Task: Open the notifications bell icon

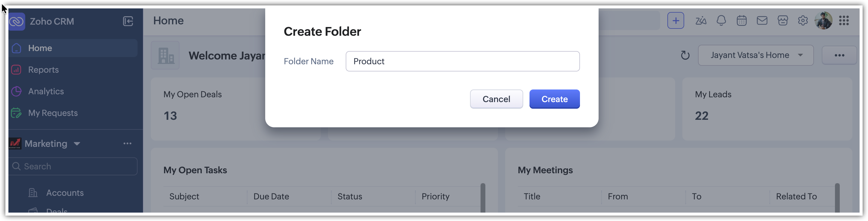Action: (721, 21)
